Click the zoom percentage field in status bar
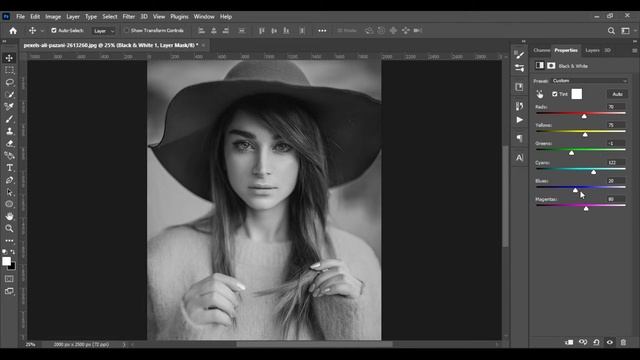Image resolution: width=640 pixels, height=360 pixels. point(31,344)
